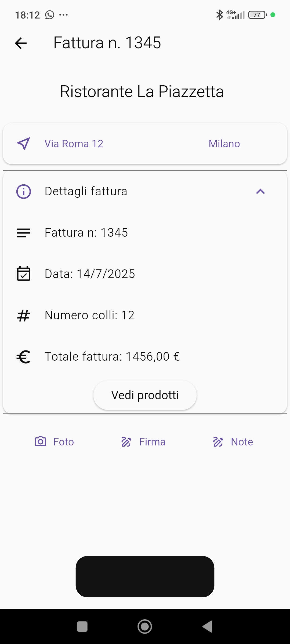Open the Via Roma 12 address link
Screen dimensions: 290x644
pos(74,144)
